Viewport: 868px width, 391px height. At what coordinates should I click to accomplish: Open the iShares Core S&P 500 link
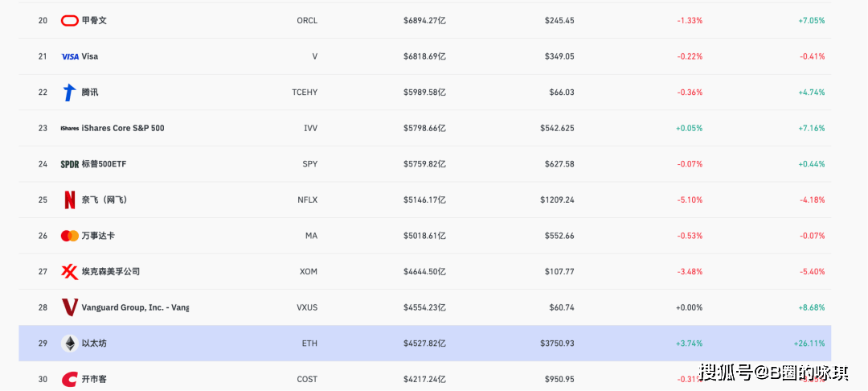click(123, 128)
